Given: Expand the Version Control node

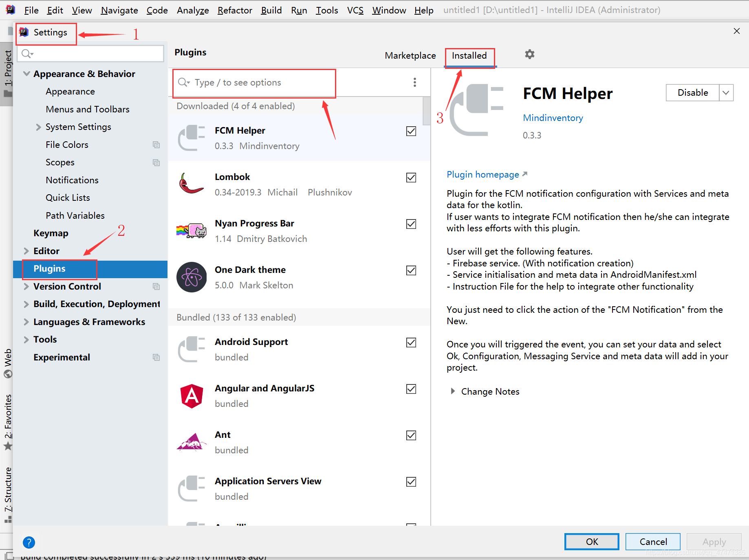Looking at the screenshot, I should click(26, 286).
